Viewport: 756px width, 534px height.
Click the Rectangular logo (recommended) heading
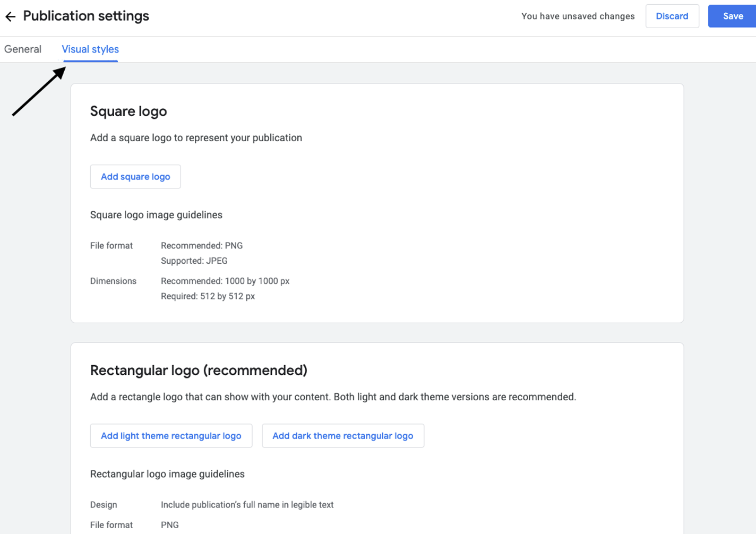coord(199,370)
